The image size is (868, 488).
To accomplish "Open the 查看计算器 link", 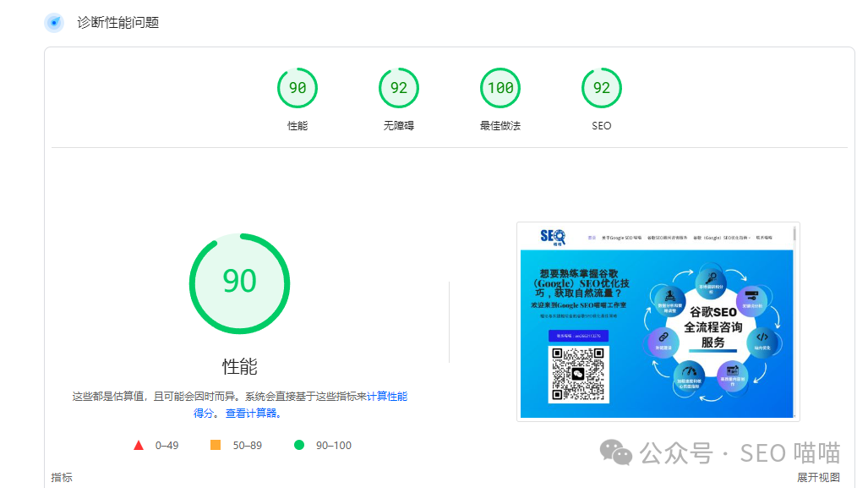I will click(251, 414).
